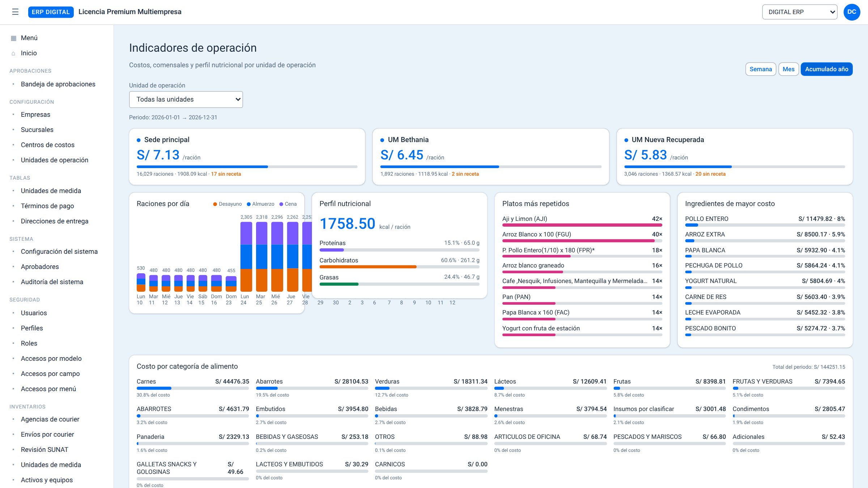Click the Cena legend color dot

tap(281, 204)
